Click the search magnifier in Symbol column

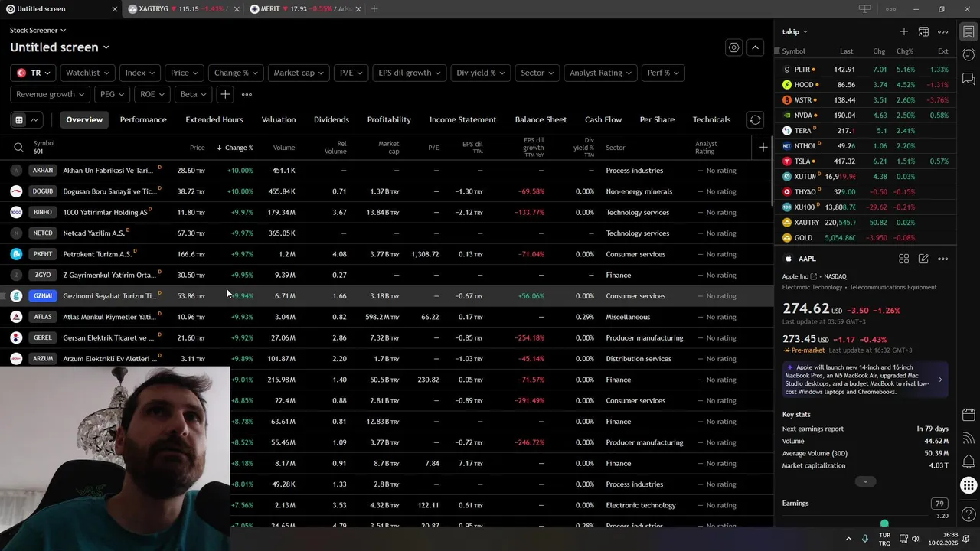point(18,148)
